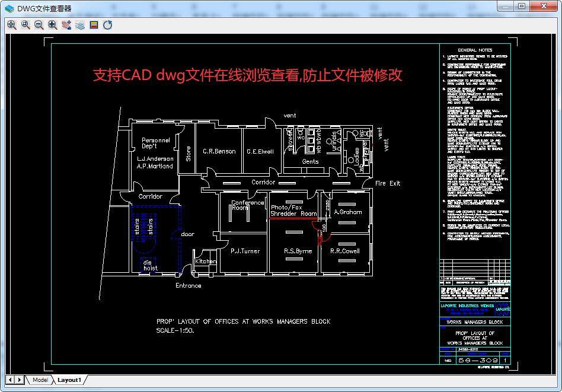Image resolution: width=562 pixels, height=392 pixels.
Task: Click the yellow-red striped color icon
Action: (x=94, y=25)
